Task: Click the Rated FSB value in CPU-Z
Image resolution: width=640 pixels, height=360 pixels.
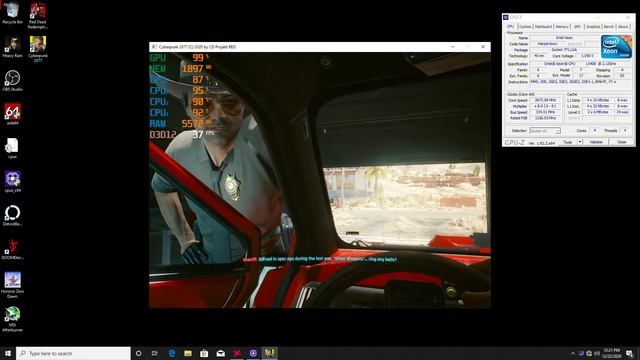Action: (x=545, y=118)
